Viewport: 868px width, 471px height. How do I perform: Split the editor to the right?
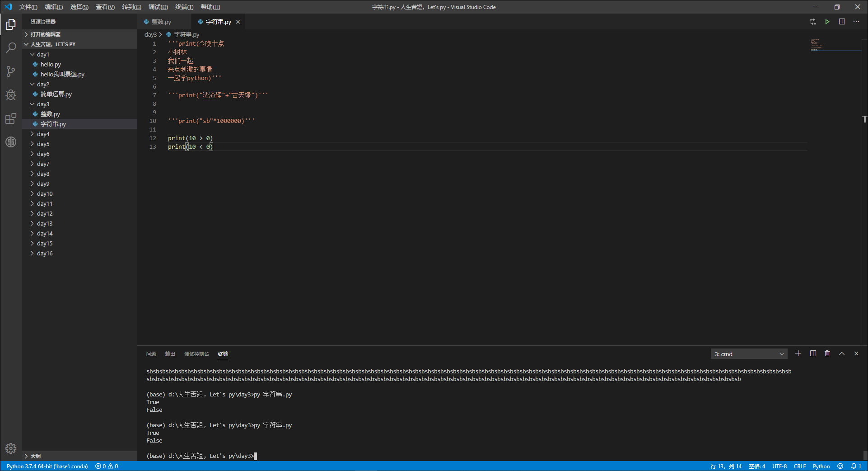pyautogui.click(x=842, y=22)
